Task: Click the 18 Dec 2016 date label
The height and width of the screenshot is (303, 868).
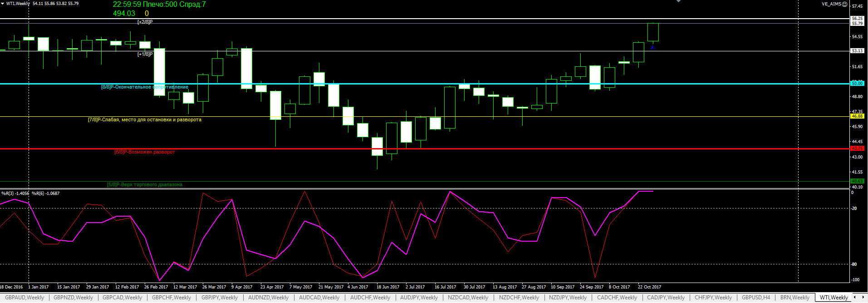Action: [x=11, y=287]
